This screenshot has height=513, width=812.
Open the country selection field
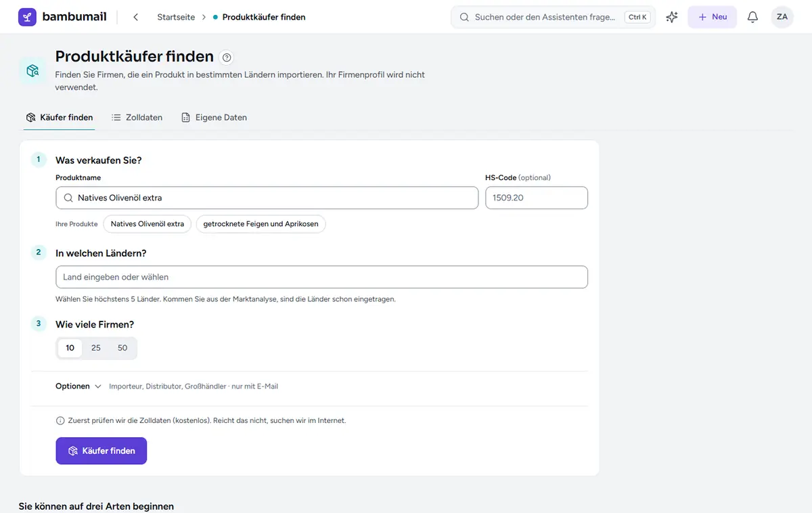tap(321, 277)
